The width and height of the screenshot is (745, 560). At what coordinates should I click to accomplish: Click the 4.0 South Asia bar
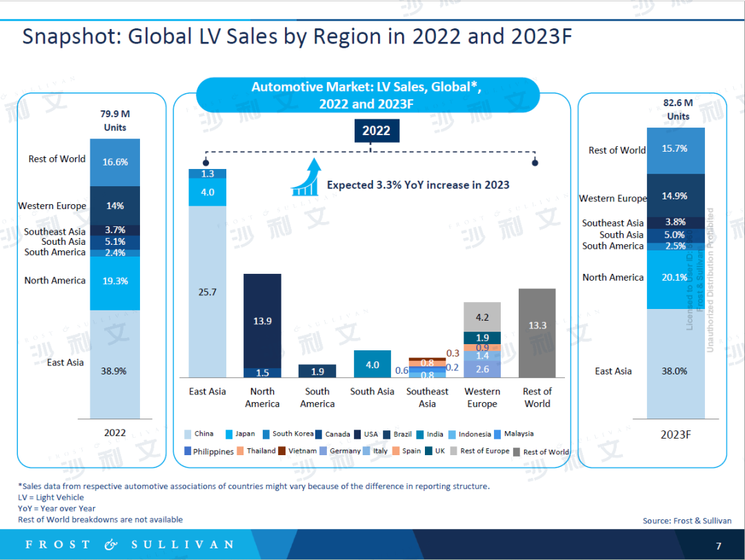(x=372, y=364)
